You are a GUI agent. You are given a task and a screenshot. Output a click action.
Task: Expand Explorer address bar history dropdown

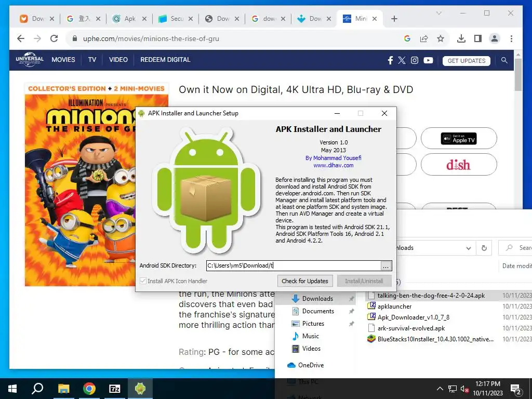click(469, 248)
